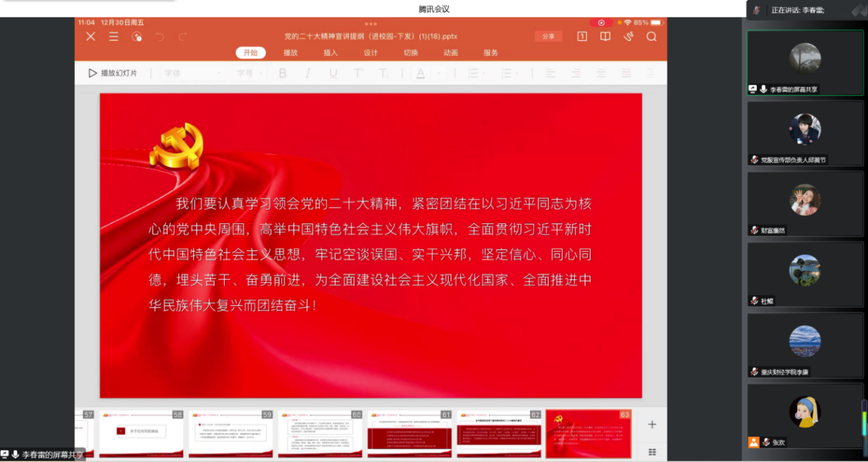Open the 字体 font dropdown
This screenshot has width=868, height=462.
pyautogui.click(x=192, y=73)
